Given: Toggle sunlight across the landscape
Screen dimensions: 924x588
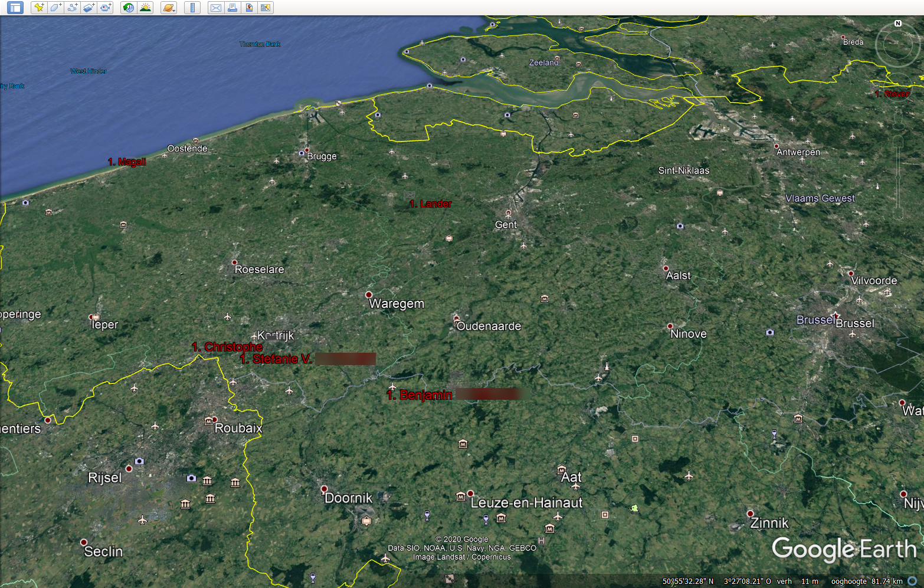Looking at the screenshot, I should [145, 8].
